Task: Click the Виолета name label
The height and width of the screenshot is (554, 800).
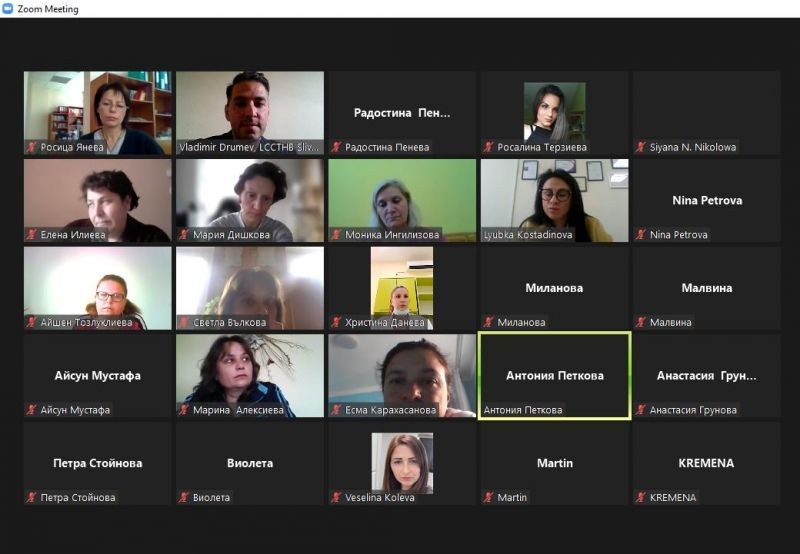Action: (211, 497)
